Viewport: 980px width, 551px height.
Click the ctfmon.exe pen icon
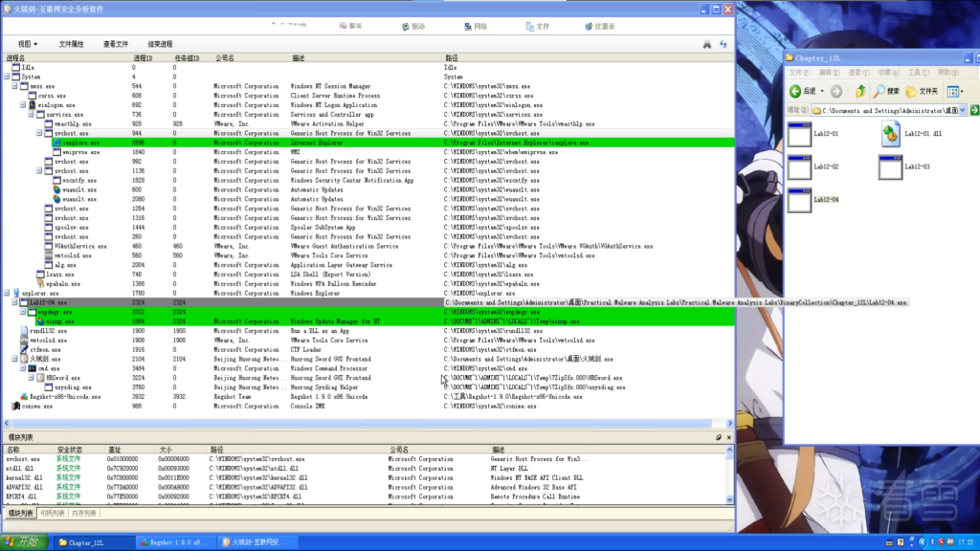pyautogui.click(x=24, y=350)
